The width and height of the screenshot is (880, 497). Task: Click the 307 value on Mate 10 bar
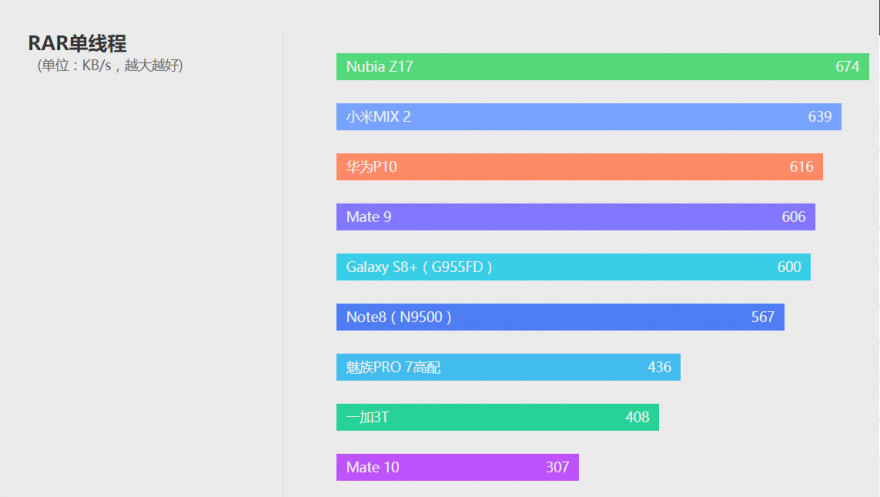557,467
